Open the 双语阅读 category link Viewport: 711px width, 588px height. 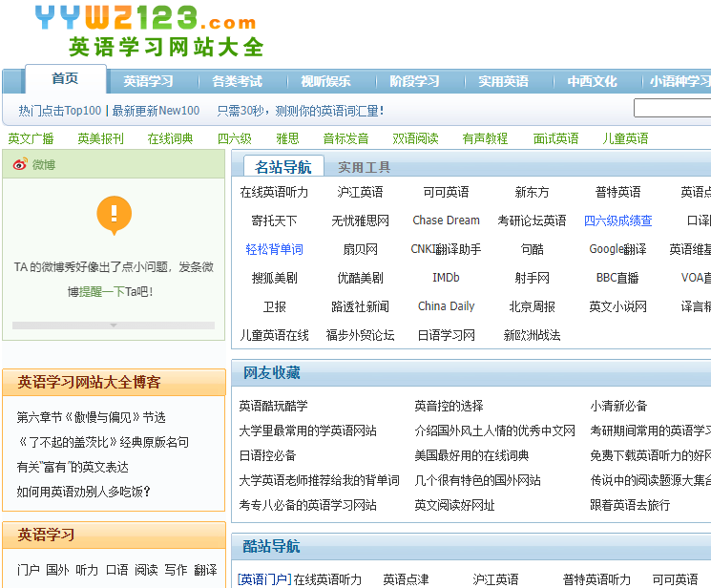click(x=415, y=138)
